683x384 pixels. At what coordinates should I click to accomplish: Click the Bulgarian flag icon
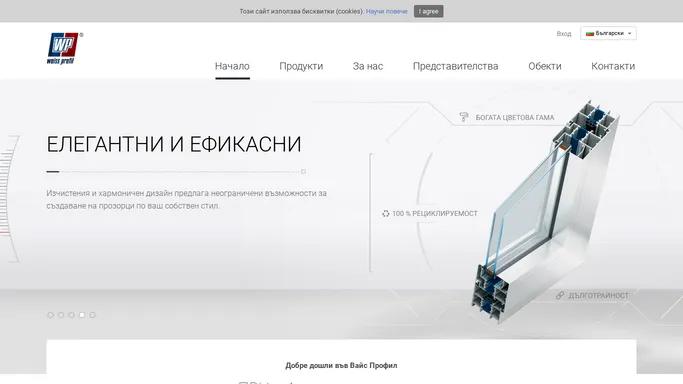coord(590,34)
